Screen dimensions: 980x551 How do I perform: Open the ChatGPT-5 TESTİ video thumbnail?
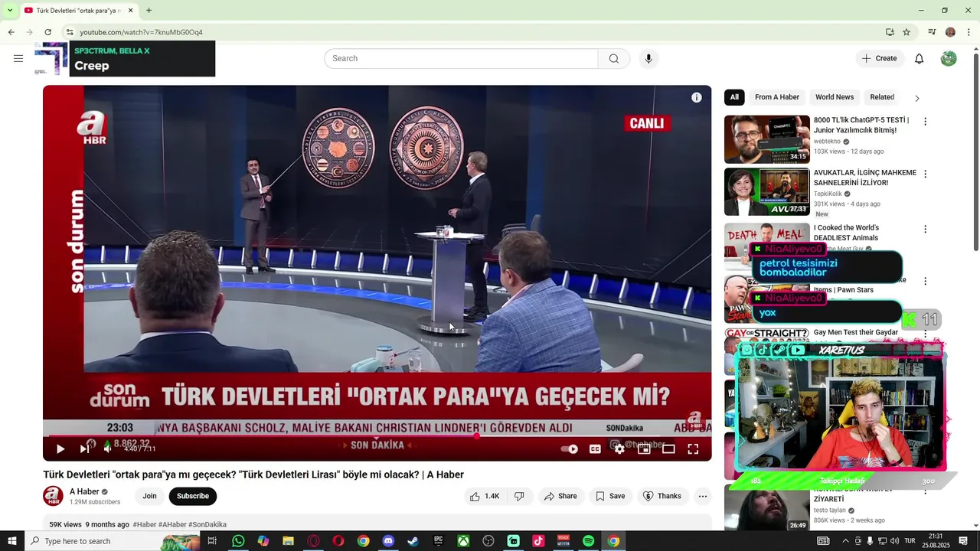[766, 139]
